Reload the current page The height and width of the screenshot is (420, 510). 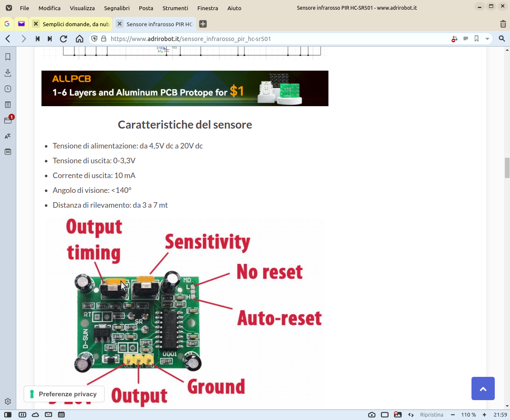[x=64, y=39]
